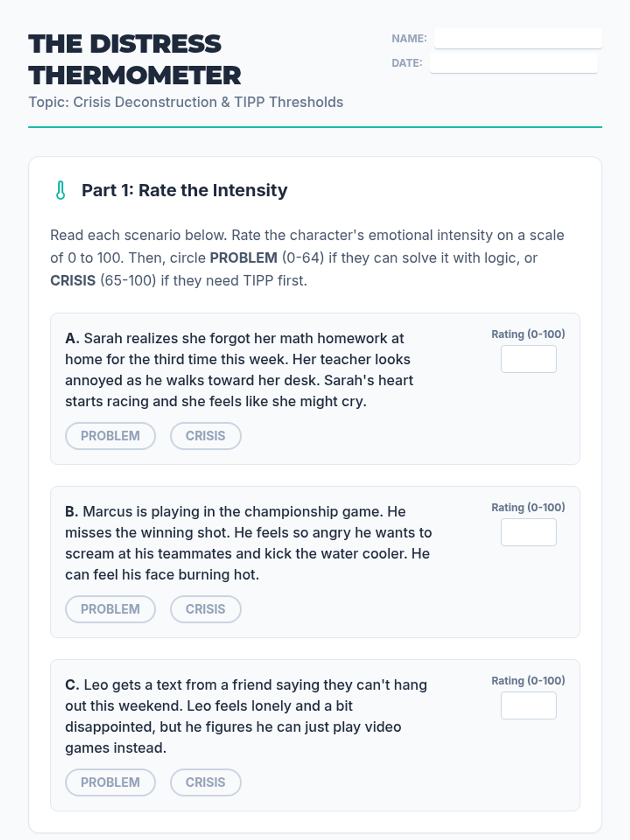Screen dimensions: 630x840
Task: Click the DATE input field
Action: 513,63
